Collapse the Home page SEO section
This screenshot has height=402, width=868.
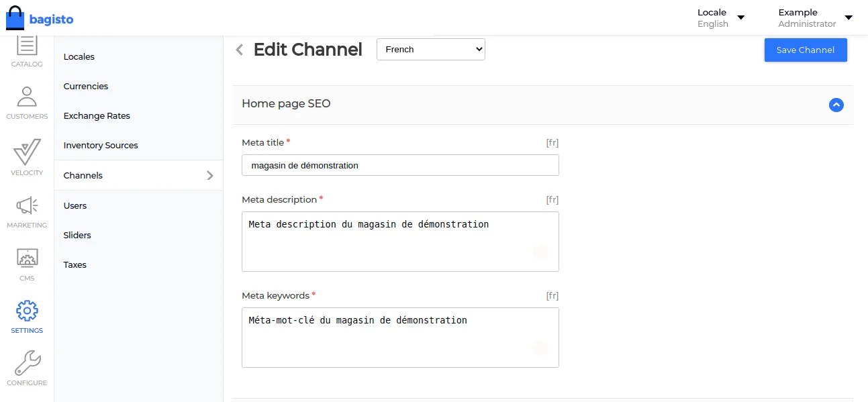[x=836, y=105]
